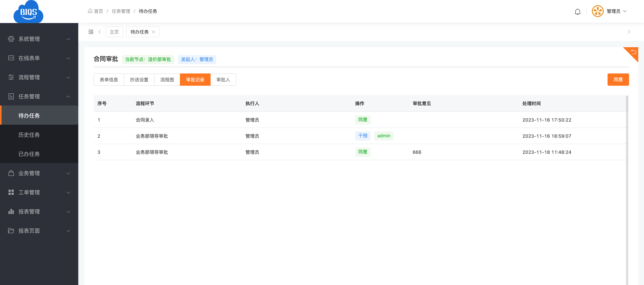
Task: Click the table's vertical scrollbar
Action: (627, 190)
